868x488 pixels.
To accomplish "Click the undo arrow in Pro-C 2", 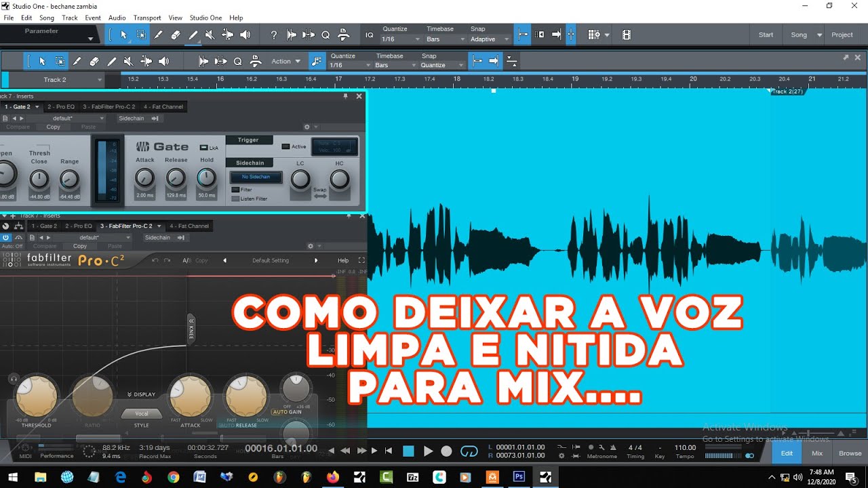I will [155, 260].
